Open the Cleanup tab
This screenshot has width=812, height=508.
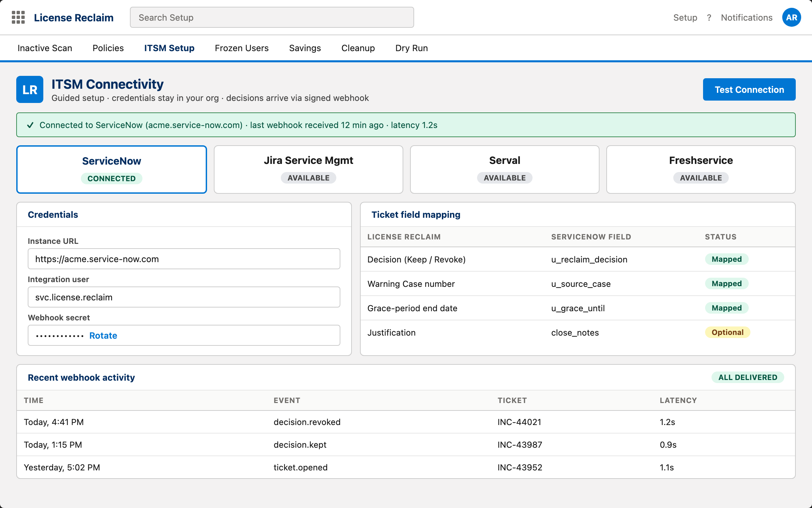pyautogui.click(x=358, y=48)
